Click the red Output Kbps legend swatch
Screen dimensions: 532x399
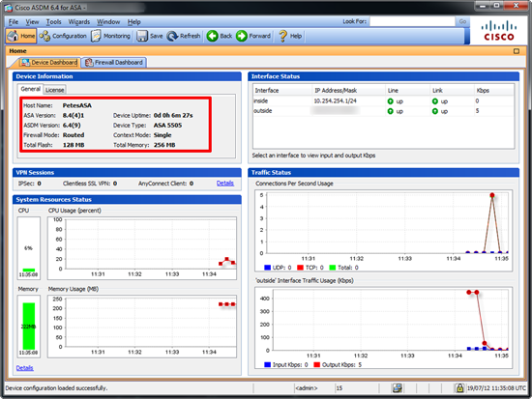coord(317,365)
